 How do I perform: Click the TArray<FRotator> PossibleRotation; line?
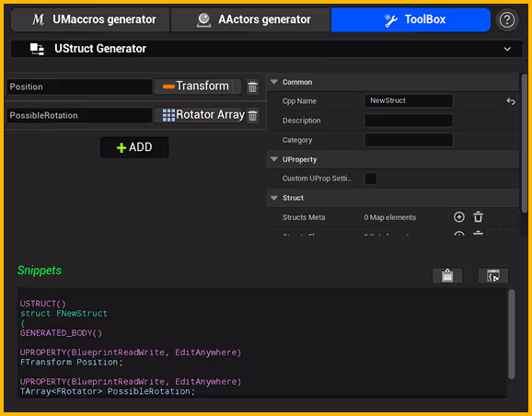point(108,391)
